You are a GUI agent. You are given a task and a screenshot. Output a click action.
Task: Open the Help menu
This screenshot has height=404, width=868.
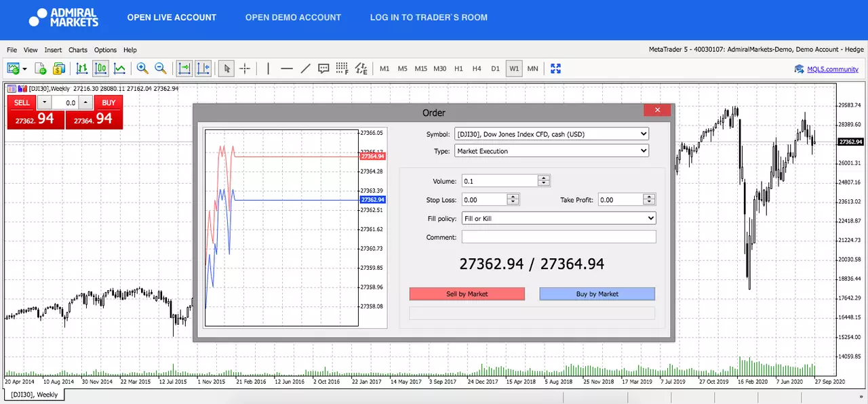click(x=130, y=50)
